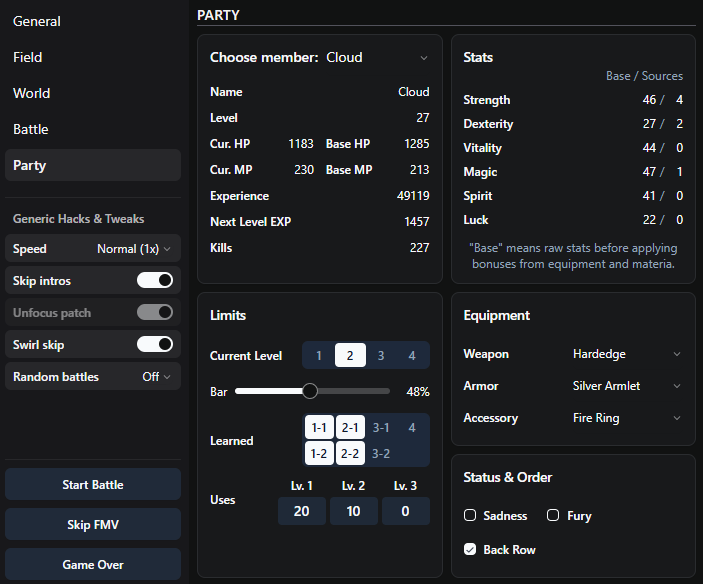Open the Accessory dropdown showing Fire Ring

click(627, 418)
